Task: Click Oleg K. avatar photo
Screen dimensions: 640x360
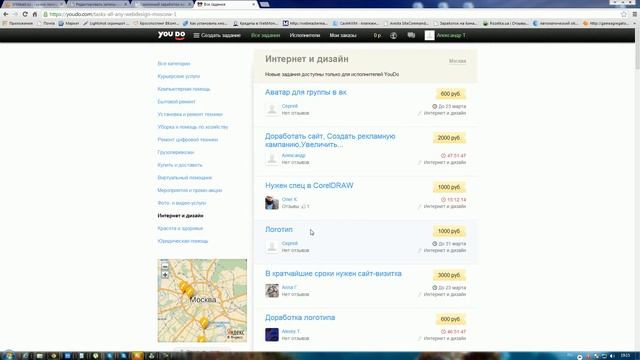Action: click(x=272, y=202)
